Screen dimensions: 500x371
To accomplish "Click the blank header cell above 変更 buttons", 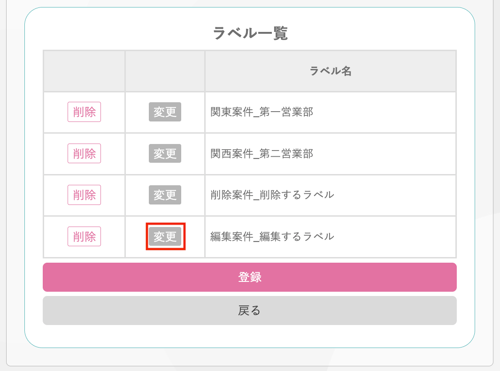I will (x=165, y=71).
